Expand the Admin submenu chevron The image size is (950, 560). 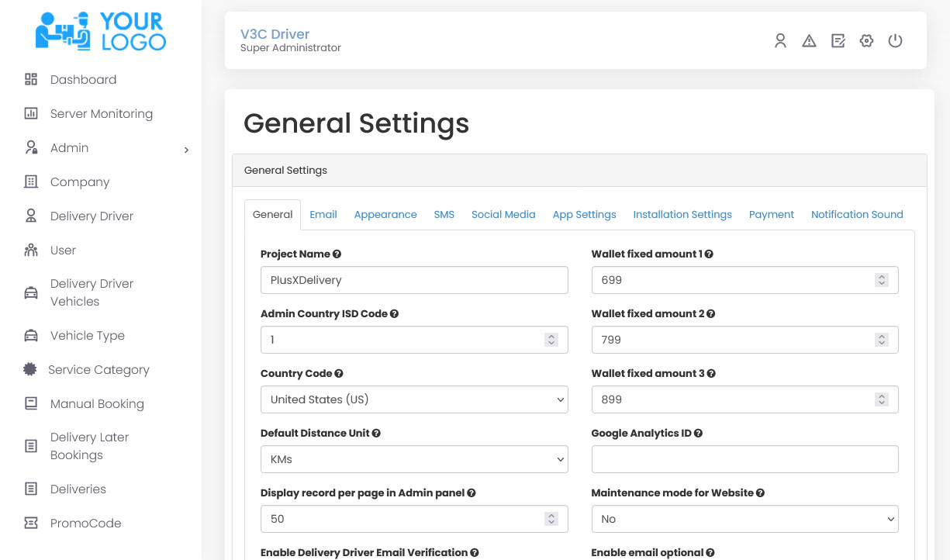pyautogui.click(x=186, y=150)
